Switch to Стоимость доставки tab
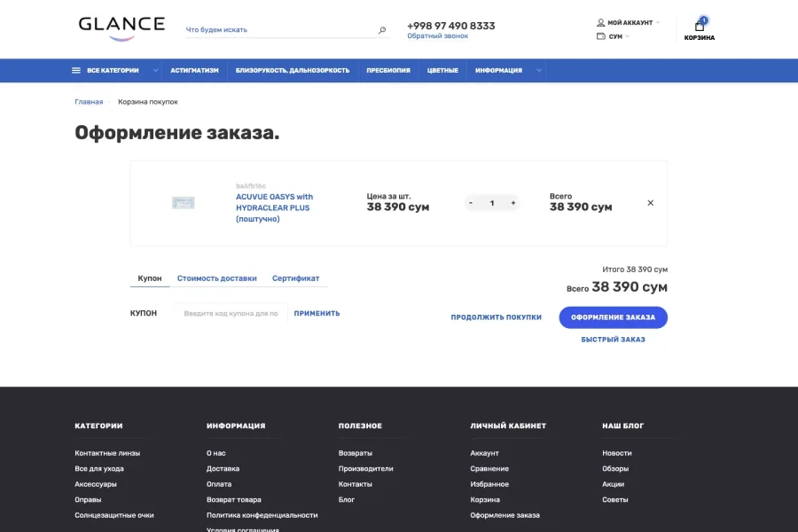798x532 pixels. pyautogui.click(x=217, y=278)
